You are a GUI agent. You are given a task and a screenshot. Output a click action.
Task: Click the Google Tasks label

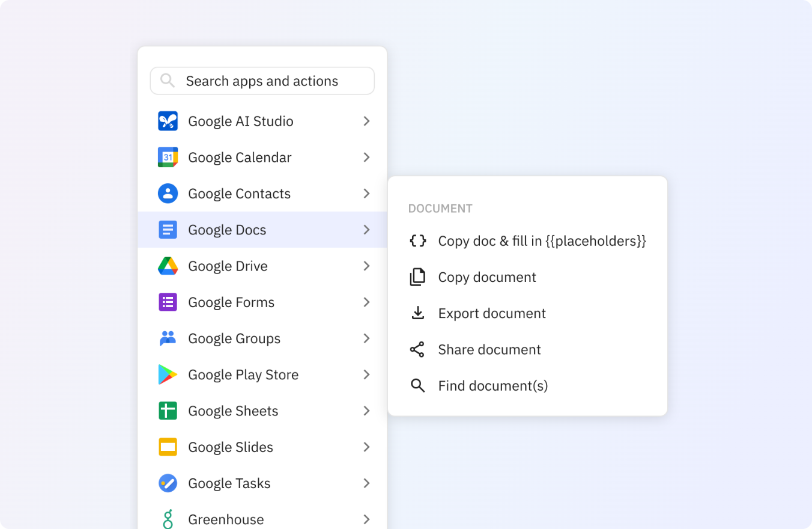coord(229,483)
